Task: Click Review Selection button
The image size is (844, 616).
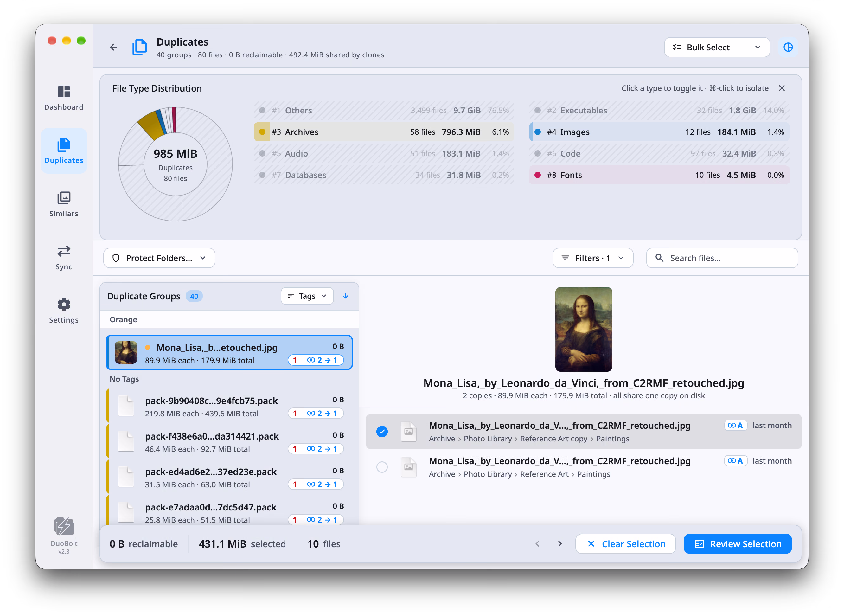Action: tap(737, 544)
